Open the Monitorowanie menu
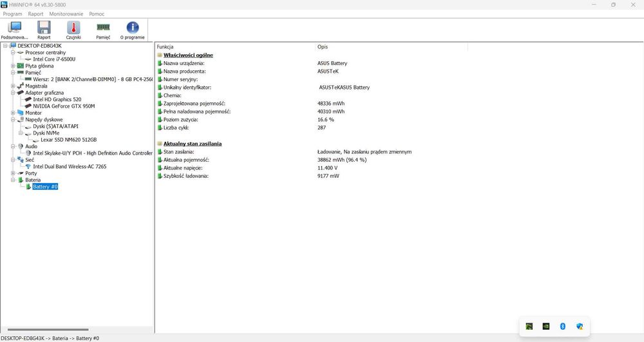Screen dimensions: 644x342 pos(66,14)
